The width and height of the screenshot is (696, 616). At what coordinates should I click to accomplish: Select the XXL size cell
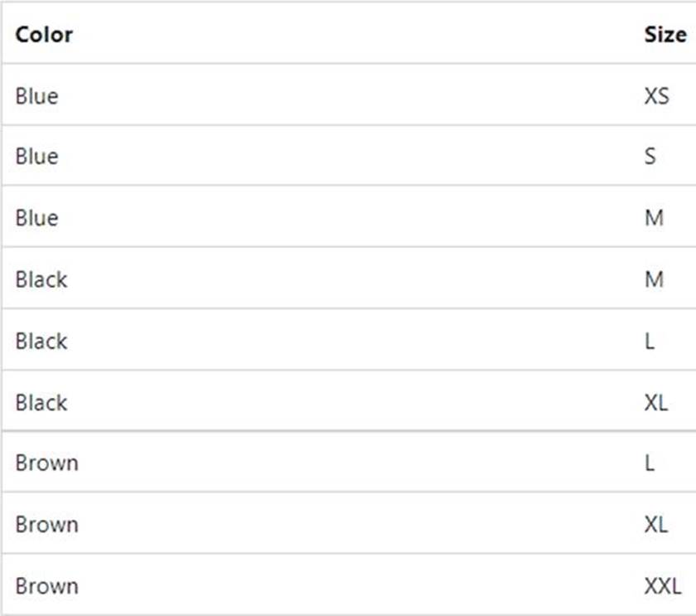tap(662, 585)
